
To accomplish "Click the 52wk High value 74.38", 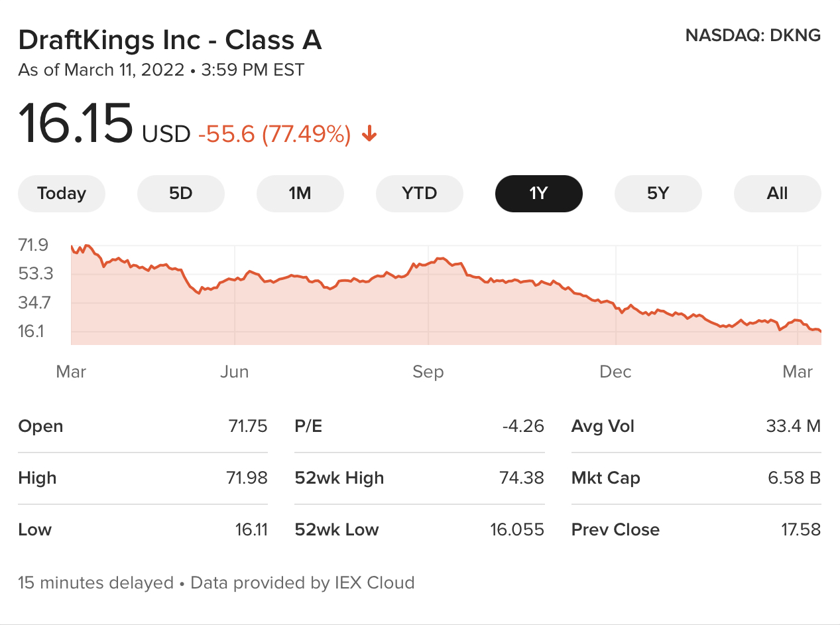I will 522,478.
